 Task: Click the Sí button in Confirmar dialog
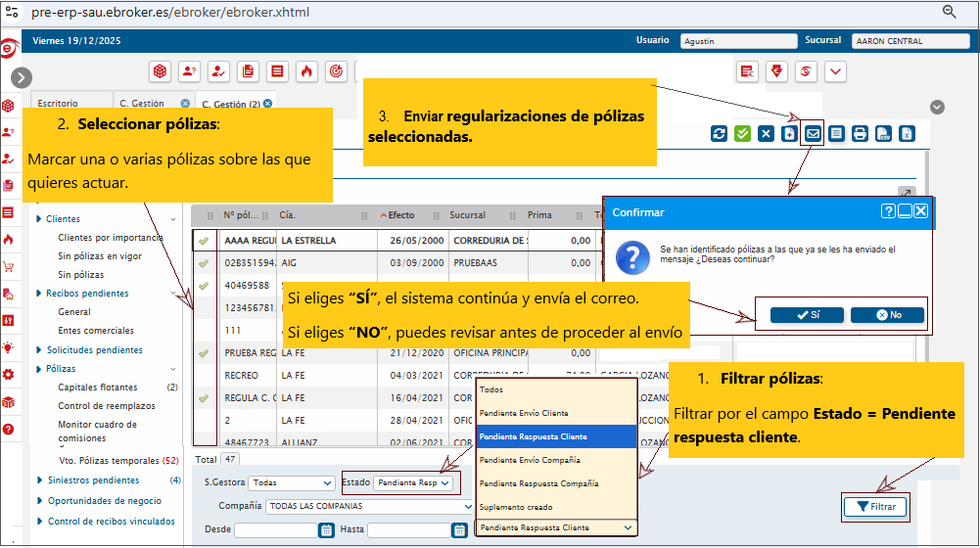[x=807, y=315]
